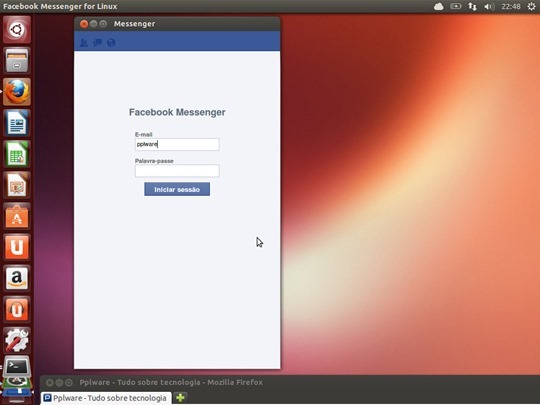Open the globe notifications icon in Messenger
Viewport: 540px width, 405px height.
(x=111, y=43)
